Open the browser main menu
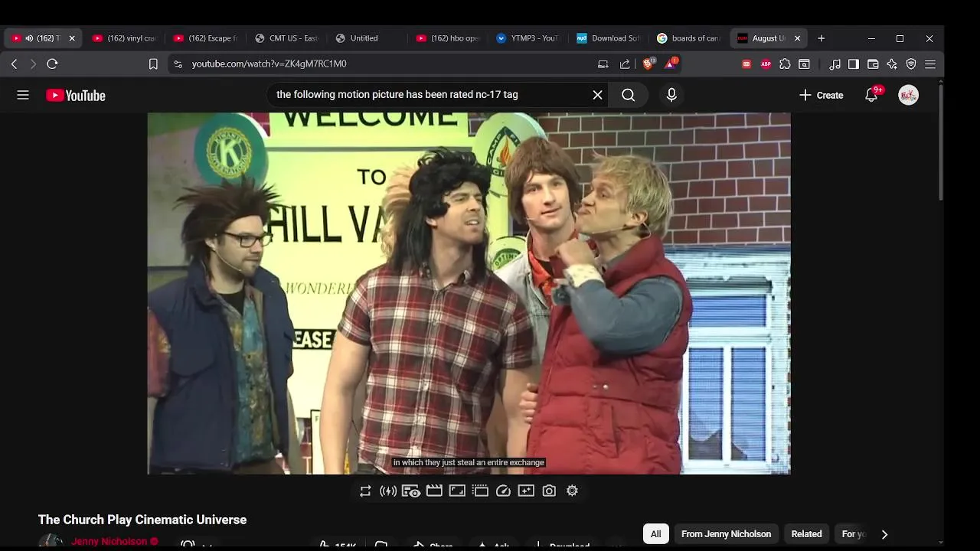The height and width of the screenshot is (551, 980). pos(930,64)
